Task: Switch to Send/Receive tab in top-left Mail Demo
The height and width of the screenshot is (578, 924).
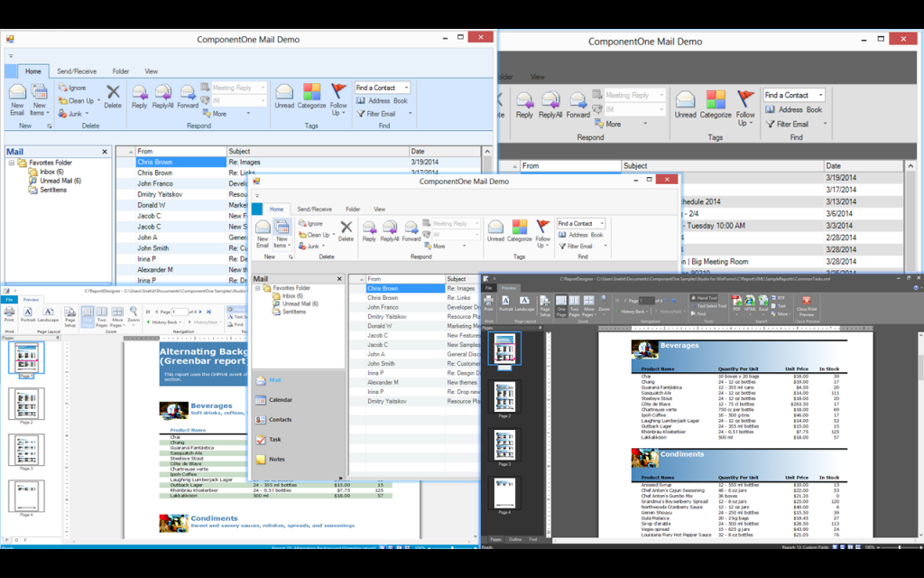Action: pos(77,71)
